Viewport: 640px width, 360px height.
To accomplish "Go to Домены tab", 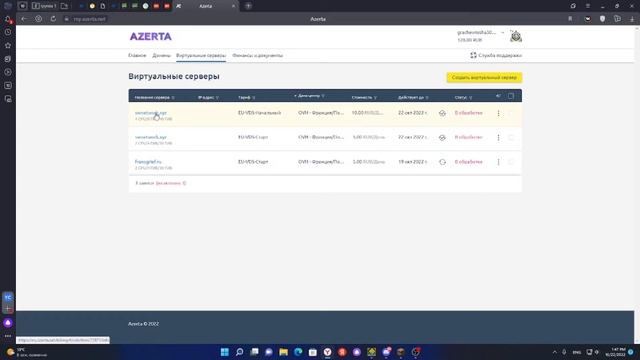I will [x=161, y=56].
